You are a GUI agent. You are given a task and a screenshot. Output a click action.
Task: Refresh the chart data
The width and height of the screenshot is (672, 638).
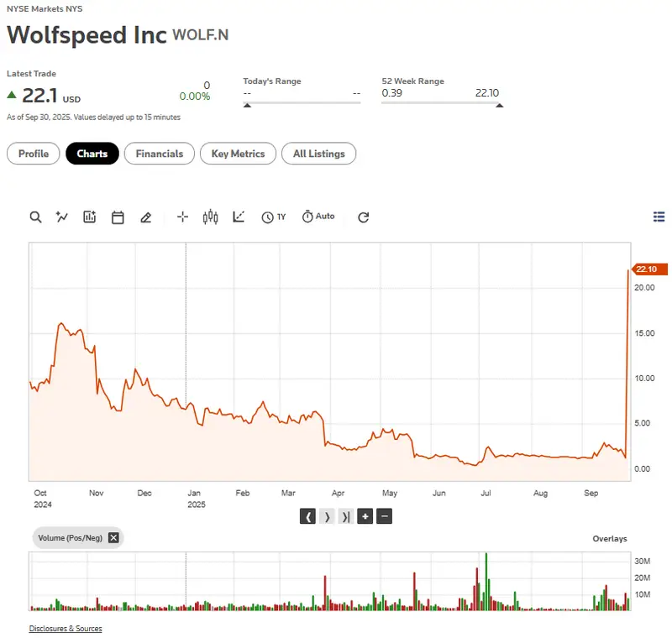(363, 217)
